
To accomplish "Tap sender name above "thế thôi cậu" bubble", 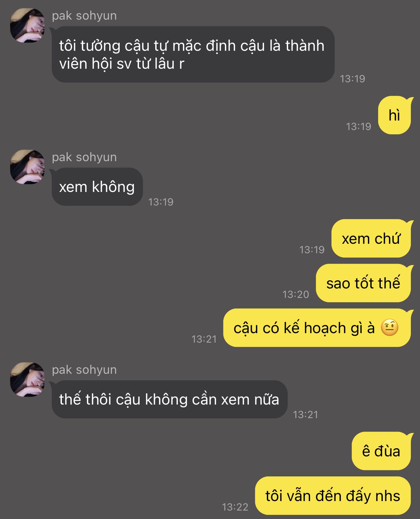I will coord(84,370).
